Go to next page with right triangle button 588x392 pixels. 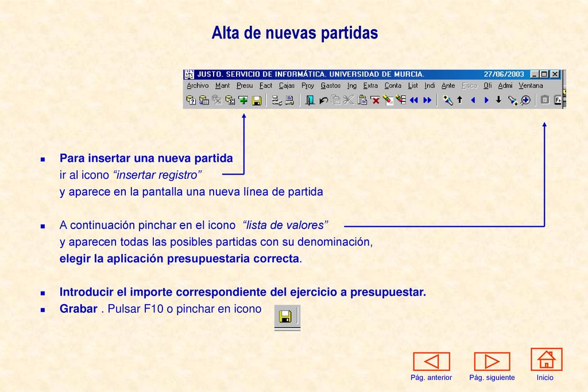(492, 361)
